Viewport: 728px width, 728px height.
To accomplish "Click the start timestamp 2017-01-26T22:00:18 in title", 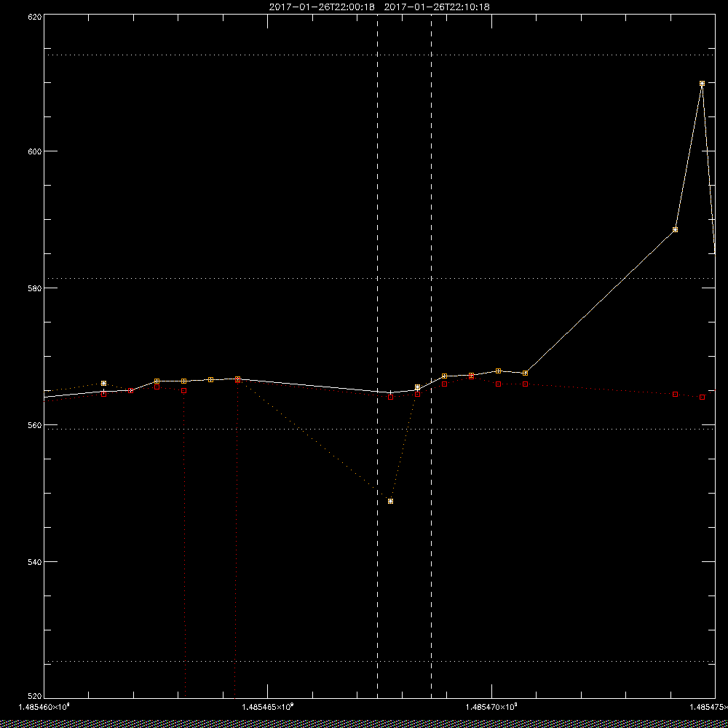I will [322, 7].
